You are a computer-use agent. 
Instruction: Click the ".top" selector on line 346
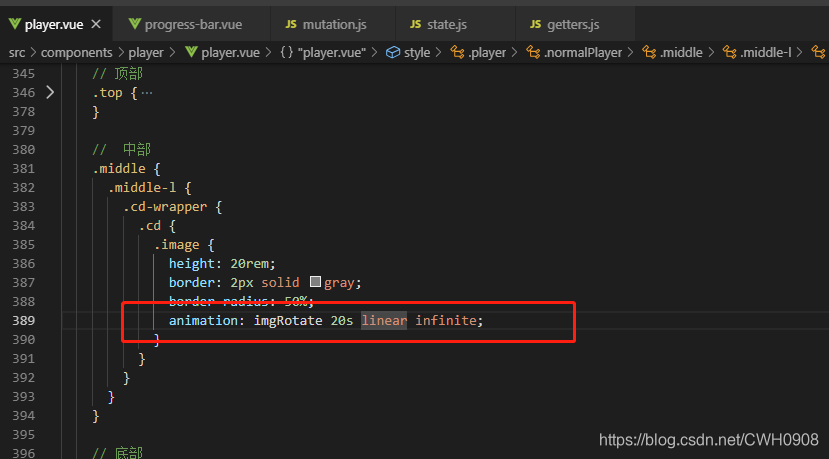[x=107, y=93]
